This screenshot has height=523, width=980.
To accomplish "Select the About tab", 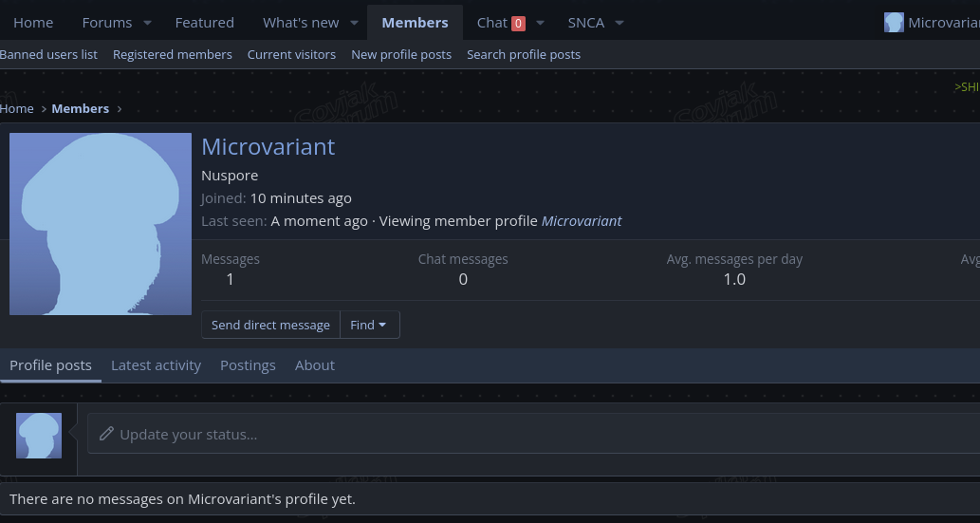I will pos(315,365).
